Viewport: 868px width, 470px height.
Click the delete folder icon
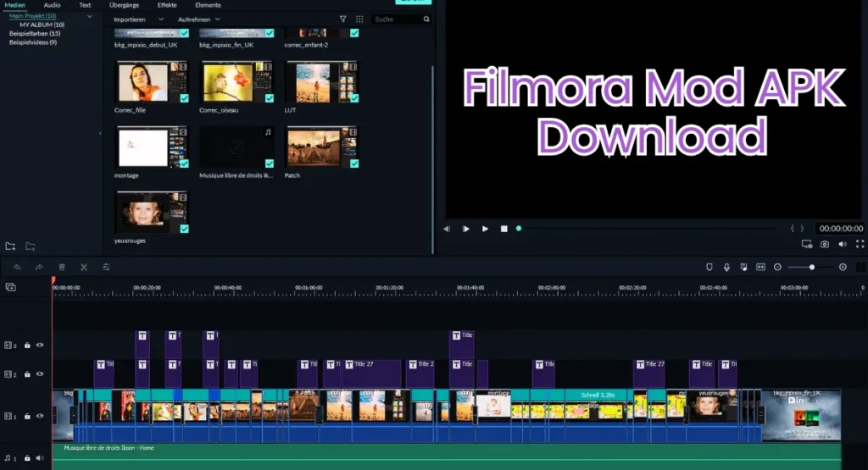[x=31, y=246]
